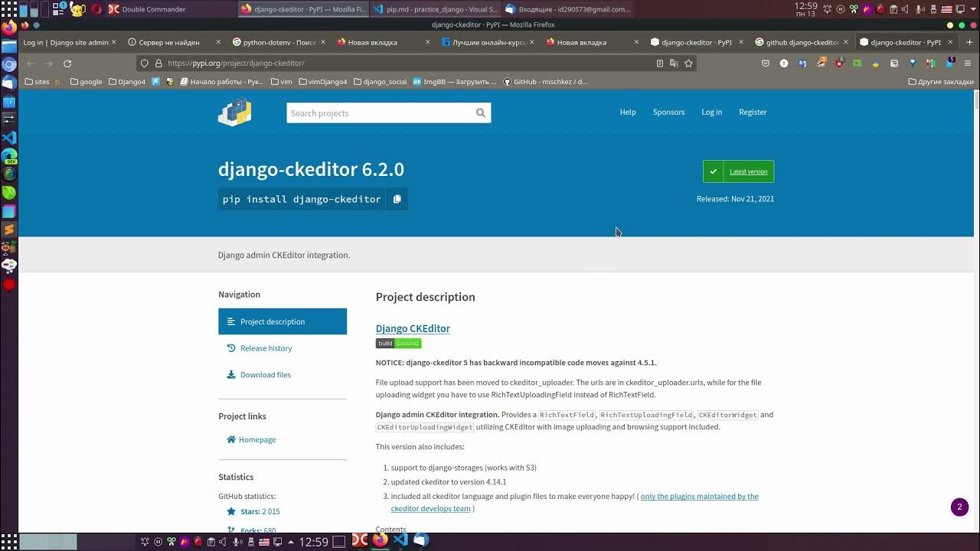
Task: Open the Opera icon in the top panel
Action: click(96, 9)
